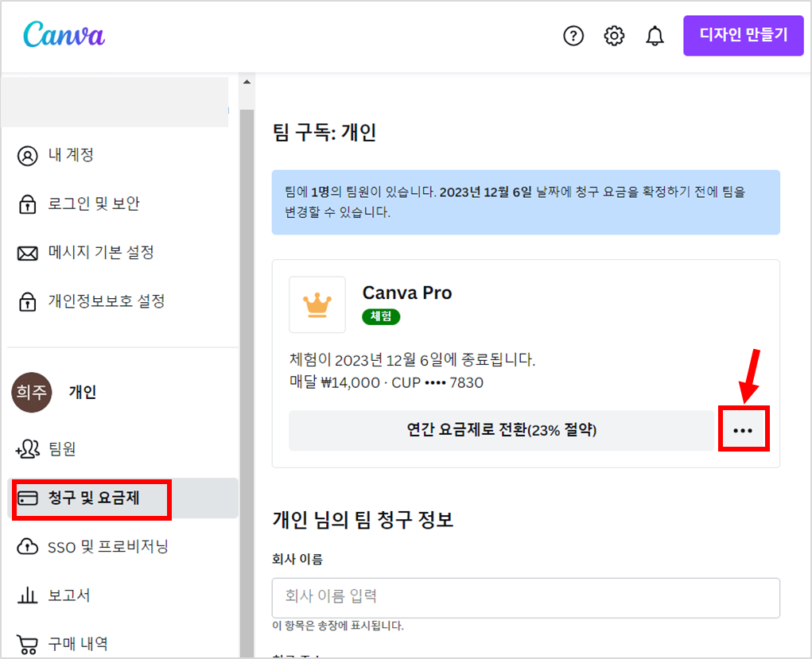Click the 회사 이름 field label
Image resolution: width=812 pixels, height=659 pixels.
click(297, 559)
